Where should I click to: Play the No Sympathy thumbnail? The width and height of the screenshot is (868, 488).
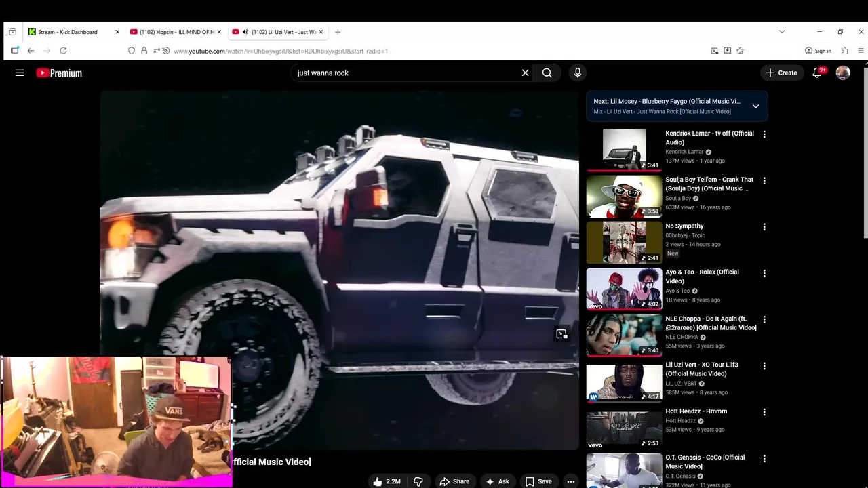(624, 242)
